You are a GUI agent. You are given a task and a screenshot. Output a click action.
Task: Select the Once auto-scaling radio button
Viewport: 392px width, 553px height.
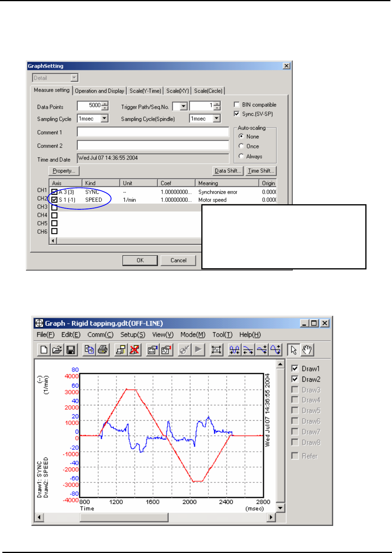(241, 146)
